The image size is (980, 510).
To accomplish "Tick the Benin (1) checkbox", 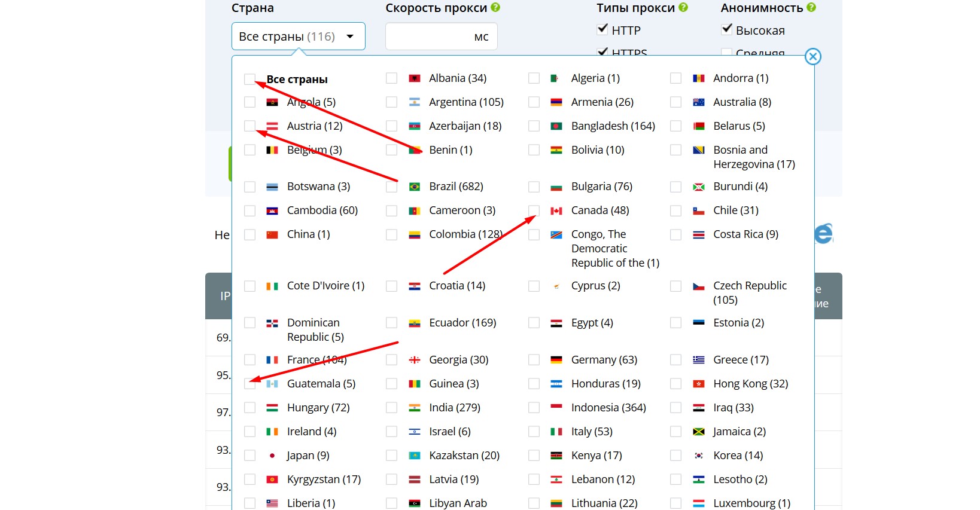I will 392,150.
